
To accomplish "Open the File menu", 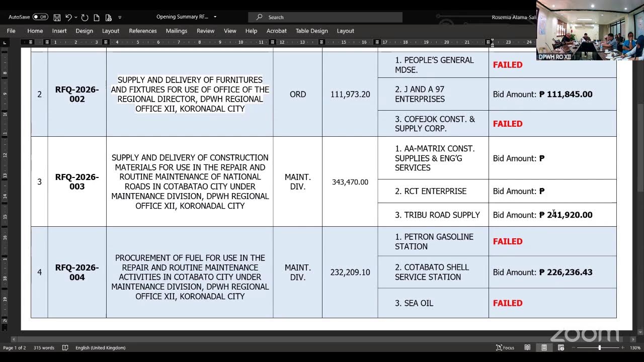I will pyautogui.click(x=11, y=31).
